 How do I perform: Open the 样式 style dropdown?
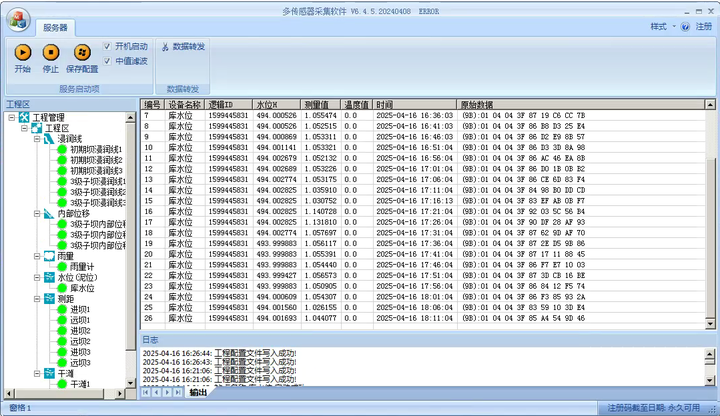tap(663, 27)
